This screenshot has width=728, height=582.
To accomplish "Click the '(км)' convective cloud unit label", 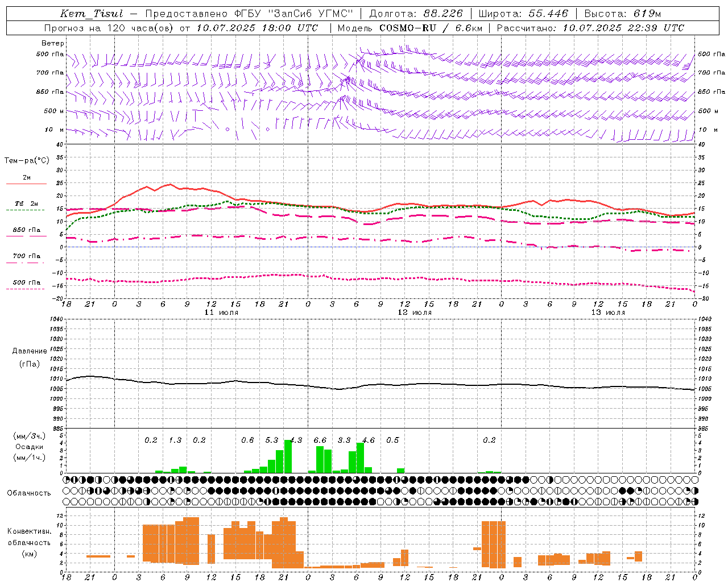I will tap(30, 554).
